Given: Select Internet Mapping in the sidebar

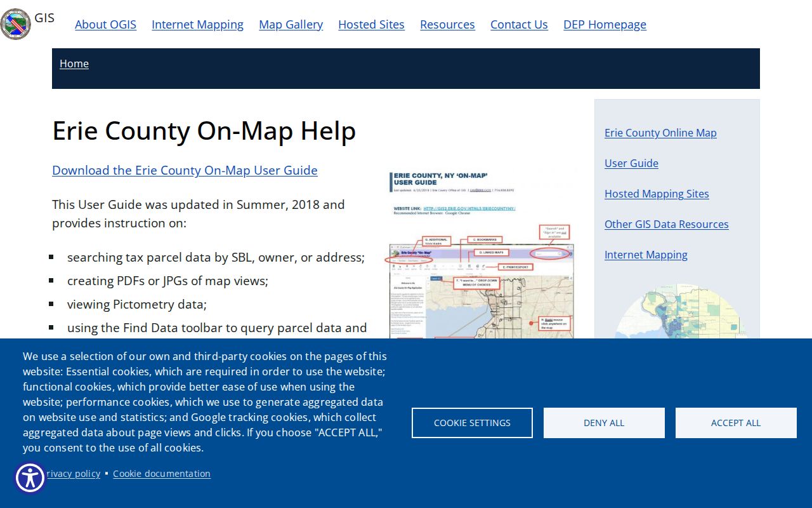Looking at the screenshot, I should pyautogui.click(x=646, y=255).
